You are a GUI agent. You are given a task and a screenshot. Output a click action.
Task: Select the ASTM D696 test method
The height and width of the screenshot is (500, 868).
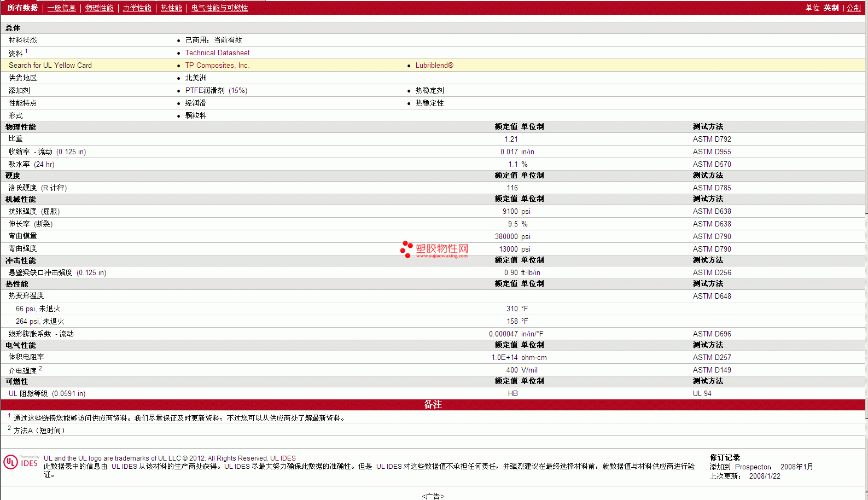(x=712, y=334)
